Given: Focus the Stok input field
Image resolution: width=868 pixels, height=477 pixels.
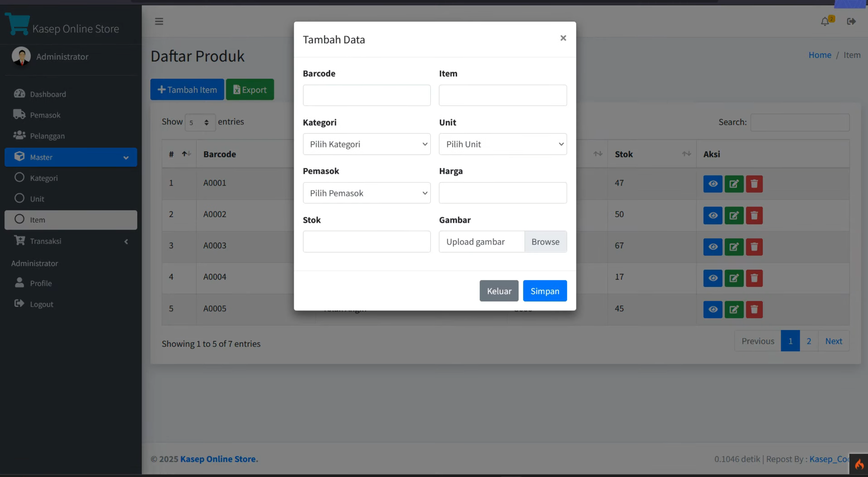Looking at the screenshot, I should (x=367, y=242).
